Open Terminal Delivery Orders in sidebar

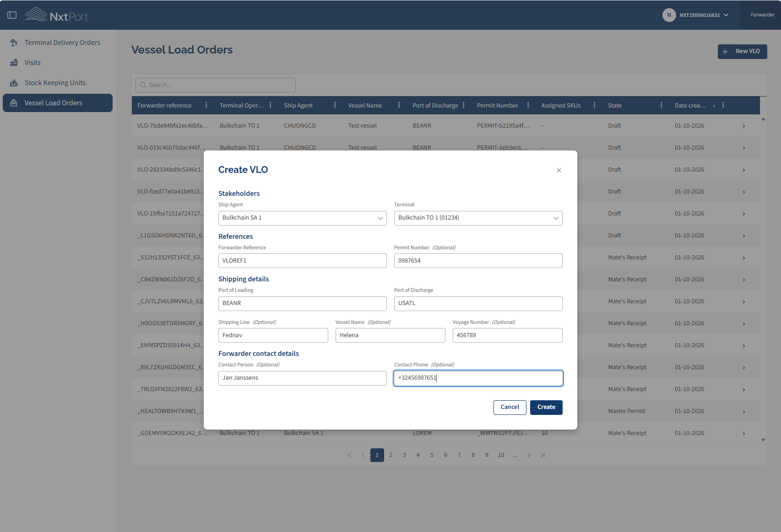tap(58, 43)
